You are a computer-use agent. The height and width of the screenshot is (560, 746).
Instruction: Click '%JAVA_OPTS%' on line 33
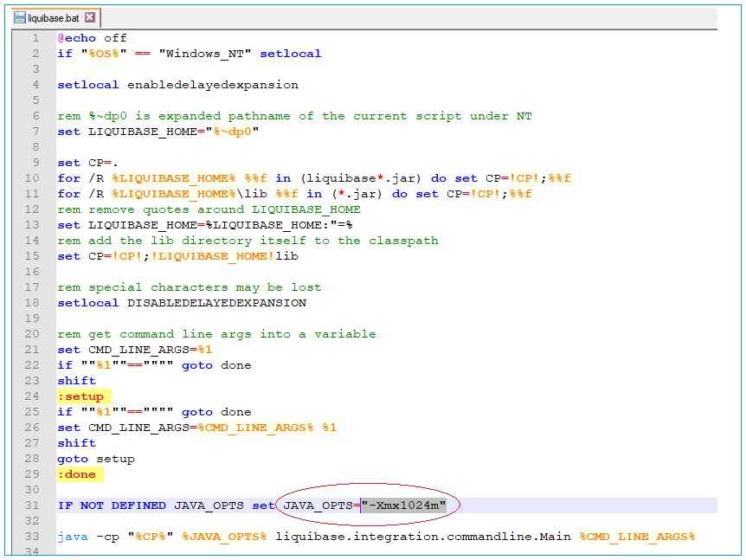tap(224, 537)
